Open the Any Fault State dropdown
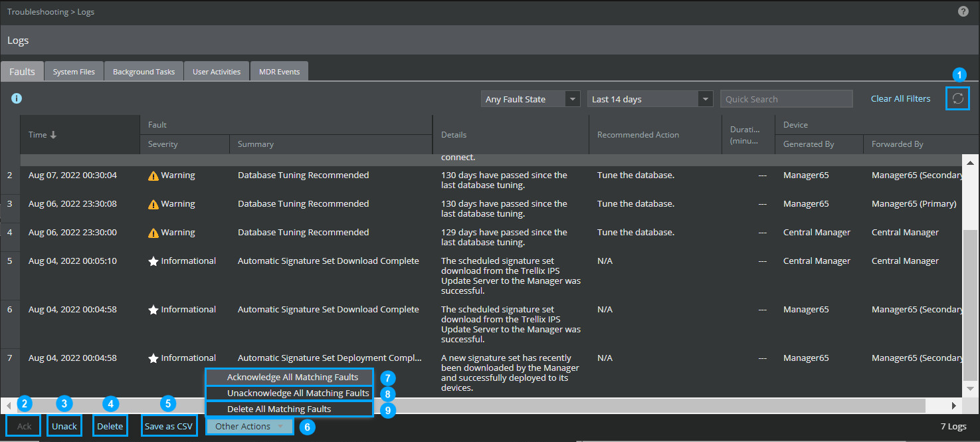The height and width of the screenshot is (442, 980). [531, 99]
